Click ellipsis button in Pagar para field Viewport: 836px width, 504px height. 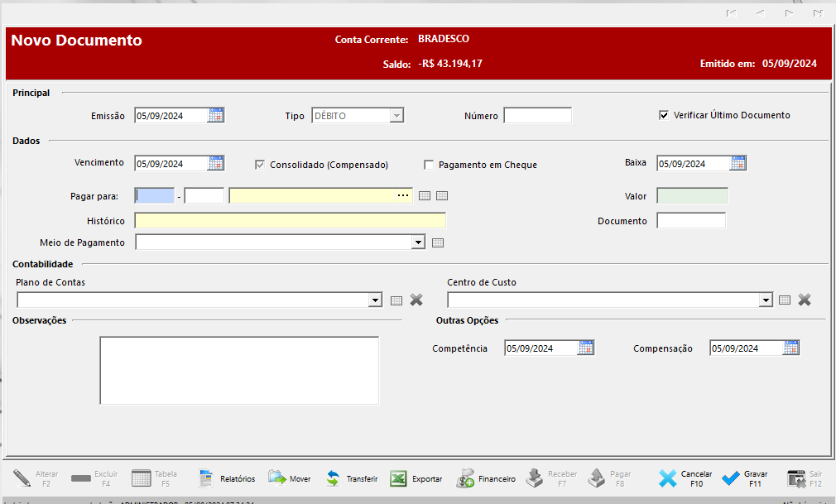click(403, 196)
